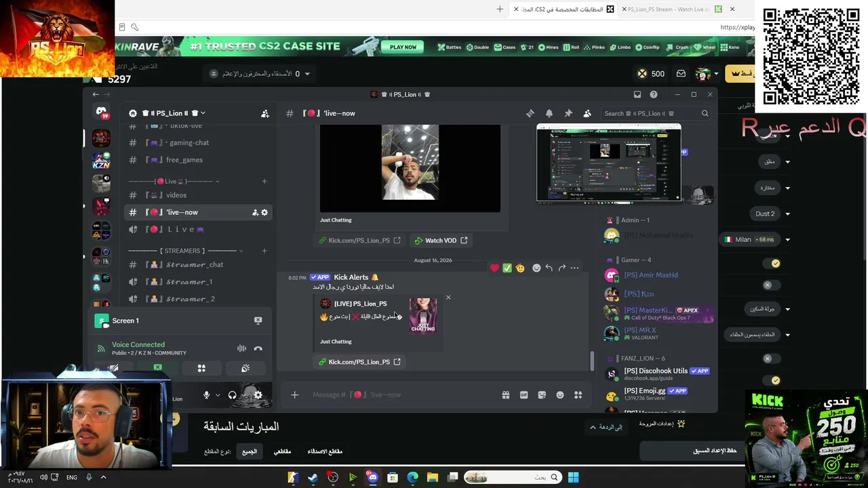Open the sticker picker

[542, 394]
